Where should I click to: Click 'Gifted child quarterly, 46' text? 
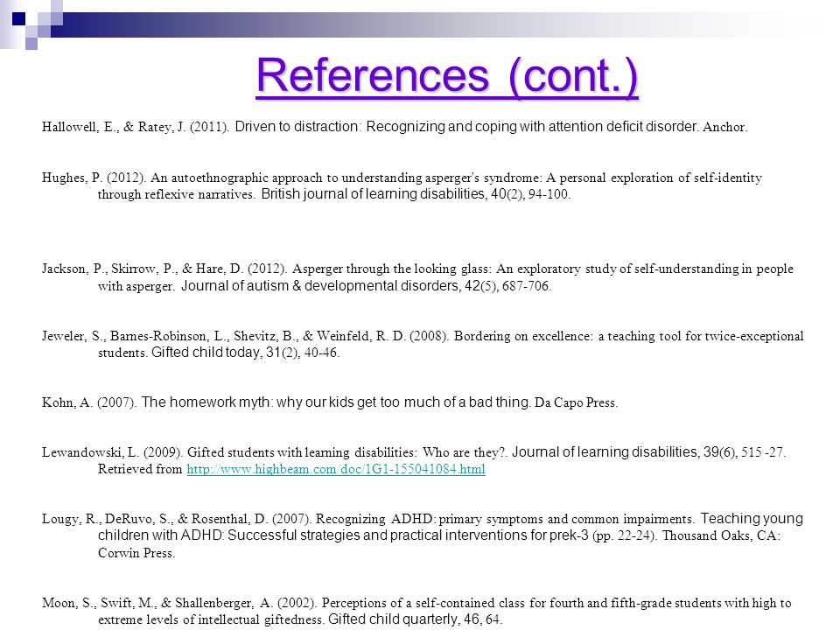pos(404,619)
